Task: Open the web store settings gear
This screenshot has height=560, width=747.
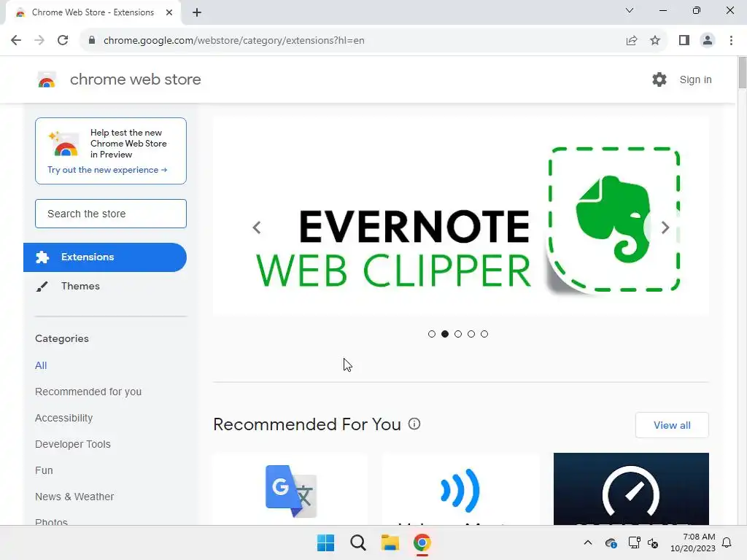Action: (659, 79)
